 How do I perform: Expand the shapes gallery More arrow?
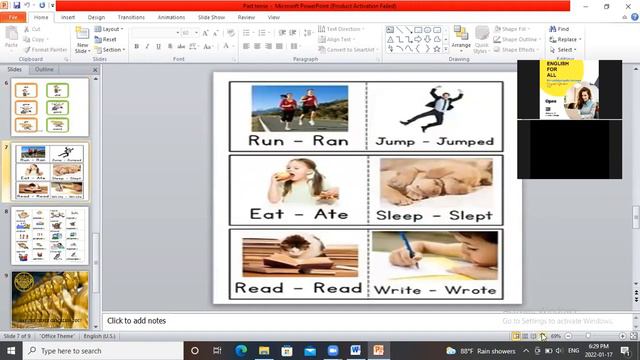pos(446,49)
